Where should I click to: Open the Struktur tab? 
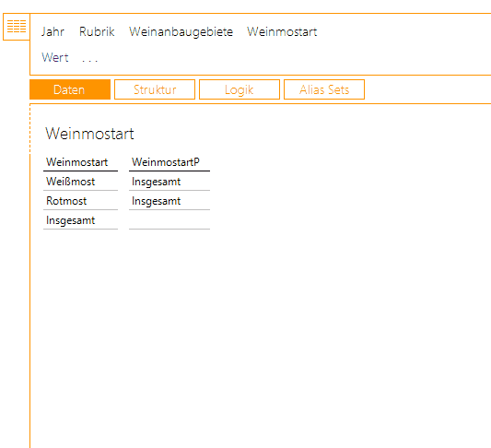pyautogui.click(x=155, y=89)
